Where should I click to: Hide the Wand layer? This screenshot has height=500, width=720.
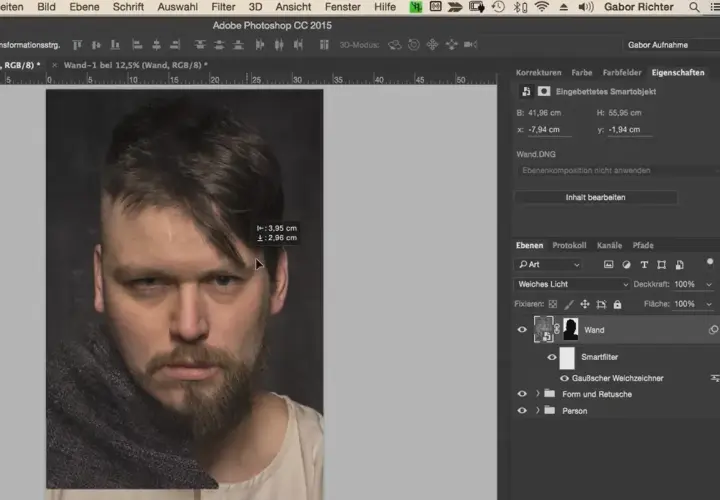(522, 330)
